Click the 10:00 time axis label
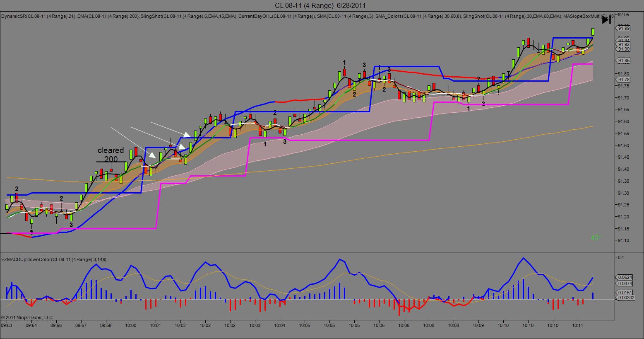The height and width of the screenshot is (339, 644). pos(131,326)
